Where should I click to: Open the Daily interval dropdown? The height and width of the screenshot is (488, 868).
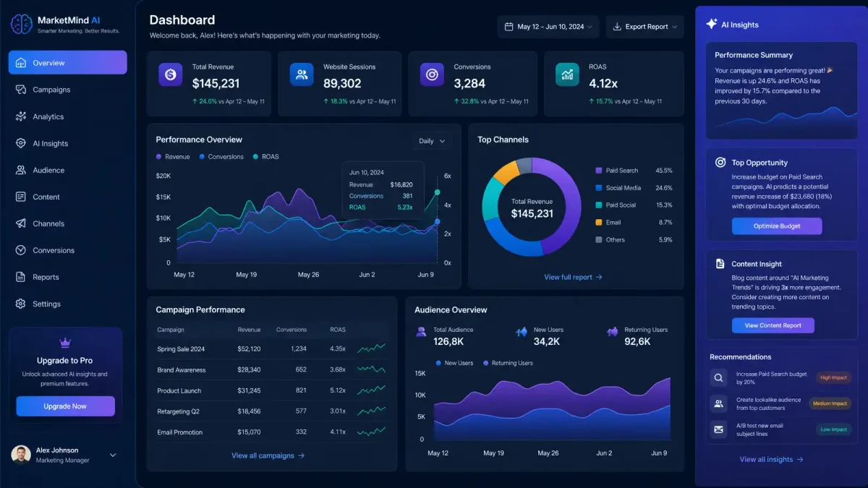click(x=432, y=141)
